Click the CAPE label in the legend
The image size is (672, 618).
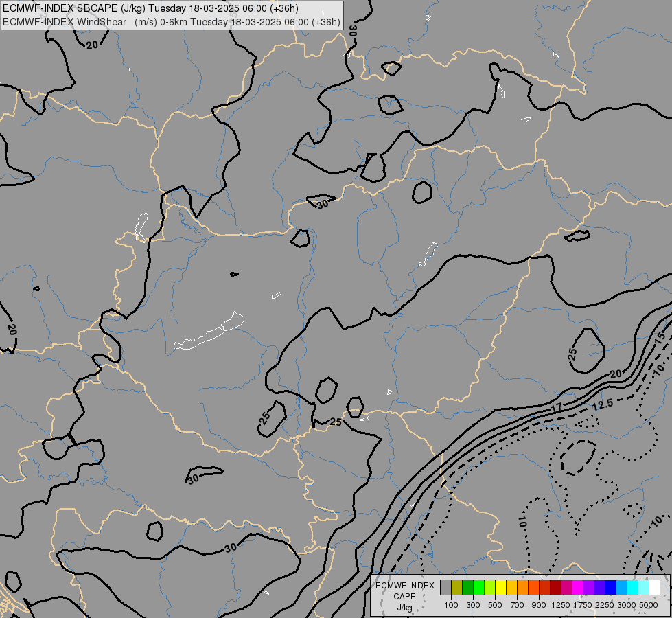(404, 597)
